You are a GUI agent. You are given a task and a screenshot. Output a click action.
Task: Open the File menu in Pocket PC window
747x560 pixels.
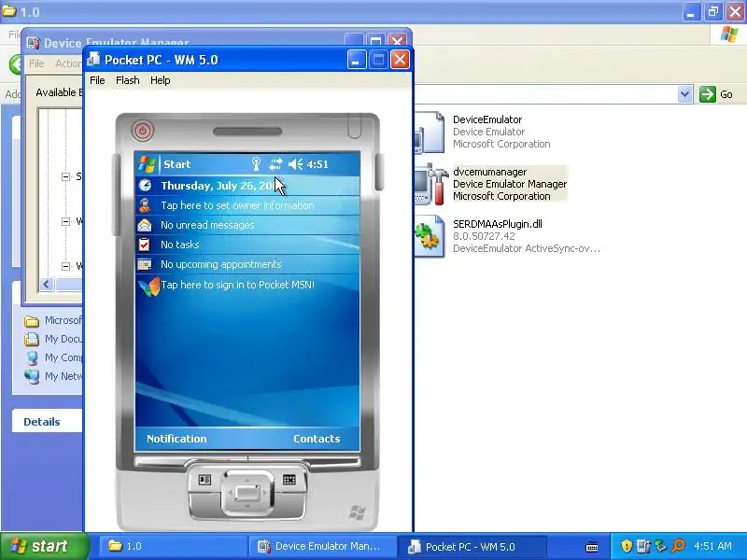pyautogui.click(x=97, y=80)
